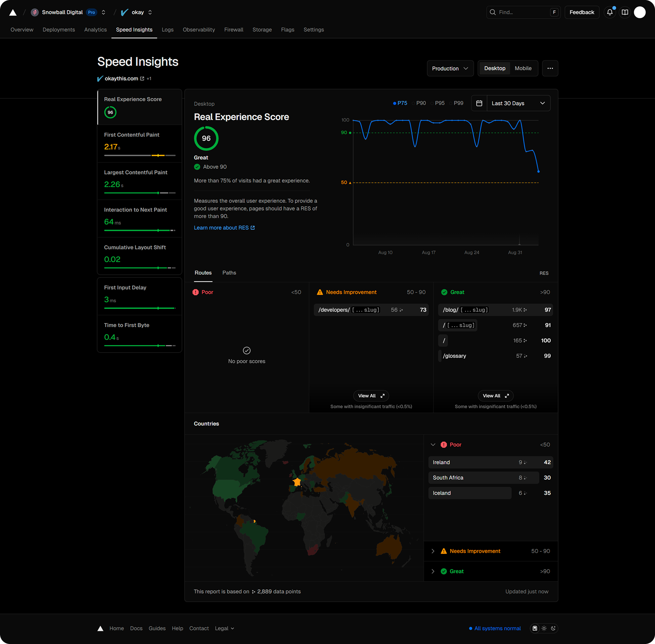Click the F keyboard shortcut badge

[554, 12]
